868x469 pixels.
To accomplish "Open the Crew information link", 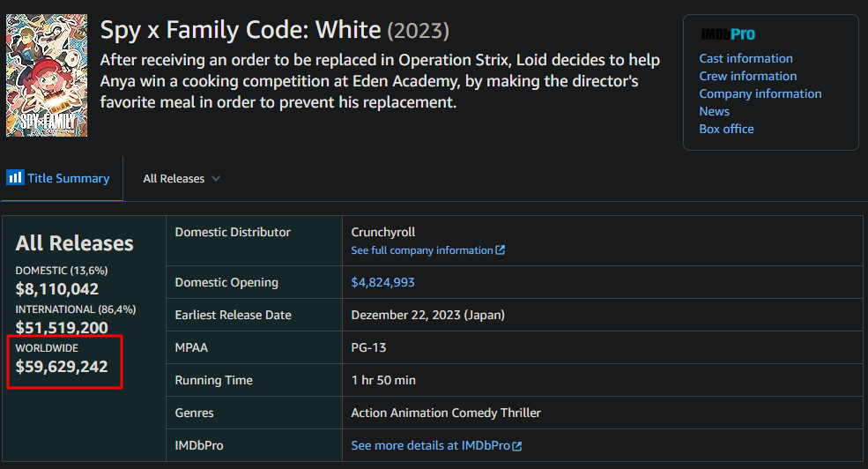I will coord(748,76).
